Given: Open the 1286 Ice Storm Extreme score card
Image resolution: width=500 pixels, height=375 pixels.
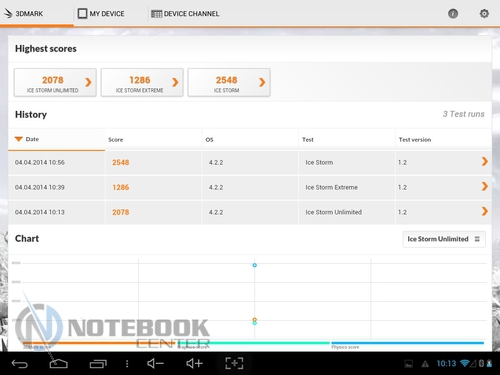Looking at the screenshot, I should (x=142, y=83).
